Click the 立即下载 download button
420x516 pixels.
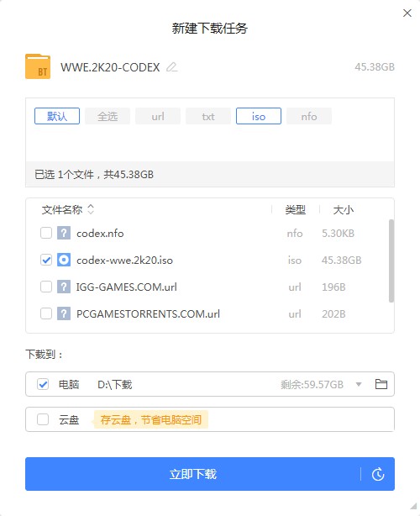[192, 474]
